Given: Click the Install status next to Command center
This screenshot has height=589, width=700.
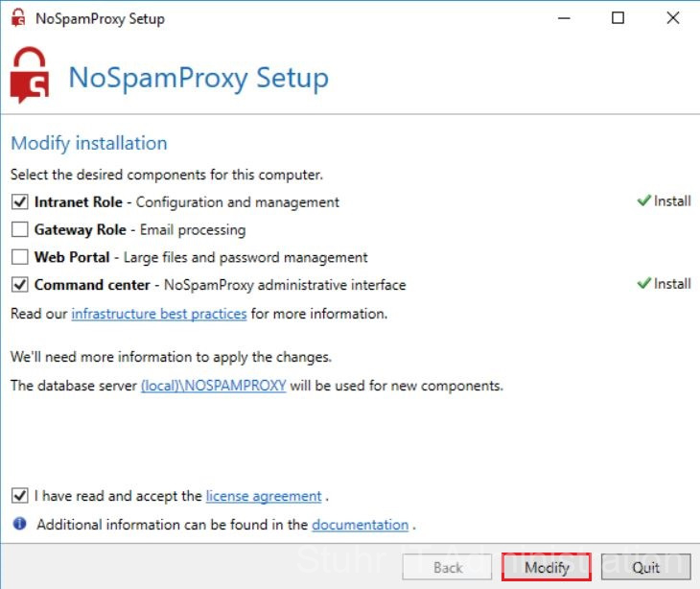Looking at the screenshot, I should (672, 284).
